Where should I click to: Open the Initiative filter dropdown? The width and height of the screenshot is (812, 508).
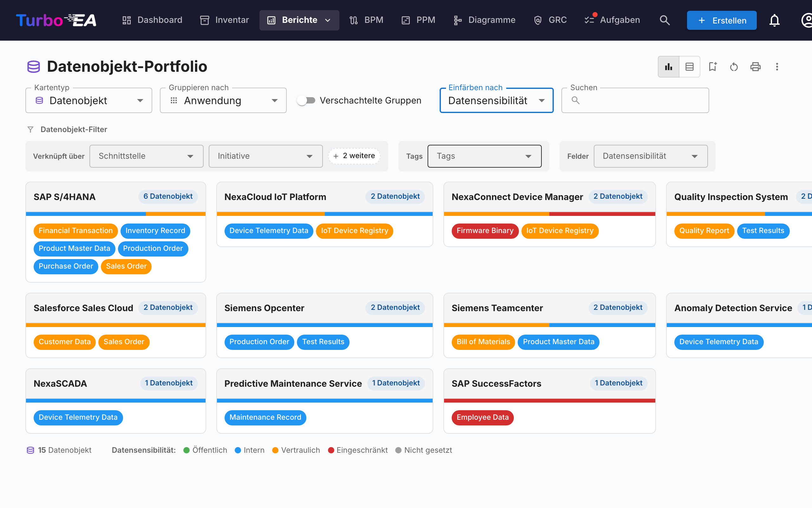[266, 156]
